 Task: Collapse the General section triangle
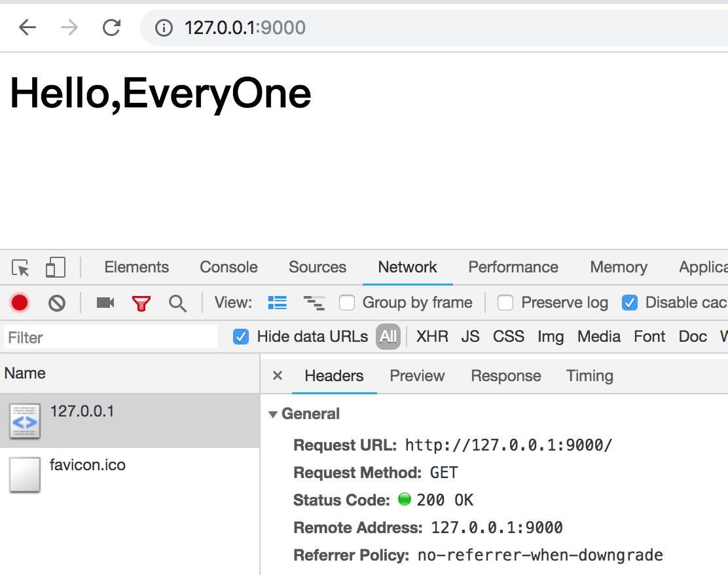click(x=273, y=415)
